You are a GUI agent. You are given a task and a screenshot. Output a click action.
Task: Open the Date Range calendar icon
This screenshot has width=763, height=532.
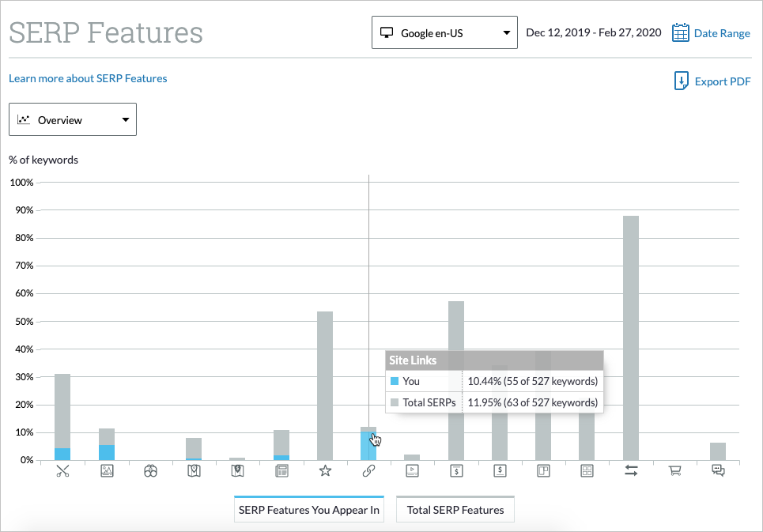680,32
